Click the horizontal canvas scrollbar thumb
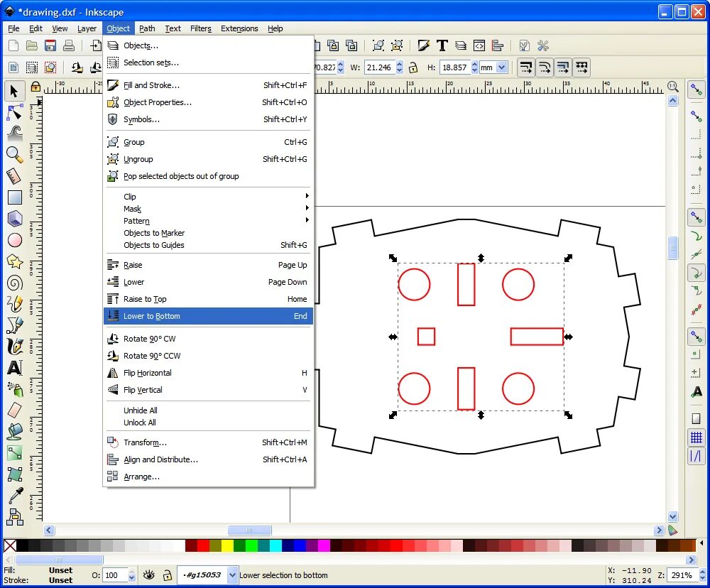710x588 pixels. pyautogui.click(x=249, y=530)
